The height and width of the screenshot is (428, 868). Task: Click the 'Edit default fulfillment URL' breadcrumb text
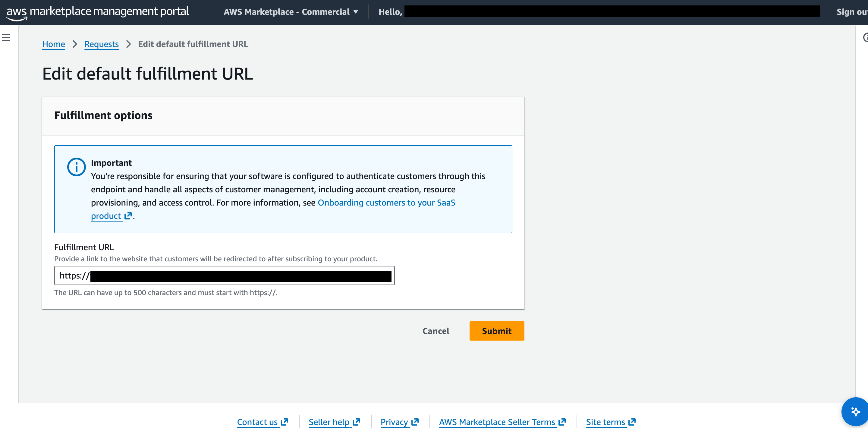click(193, 44)
